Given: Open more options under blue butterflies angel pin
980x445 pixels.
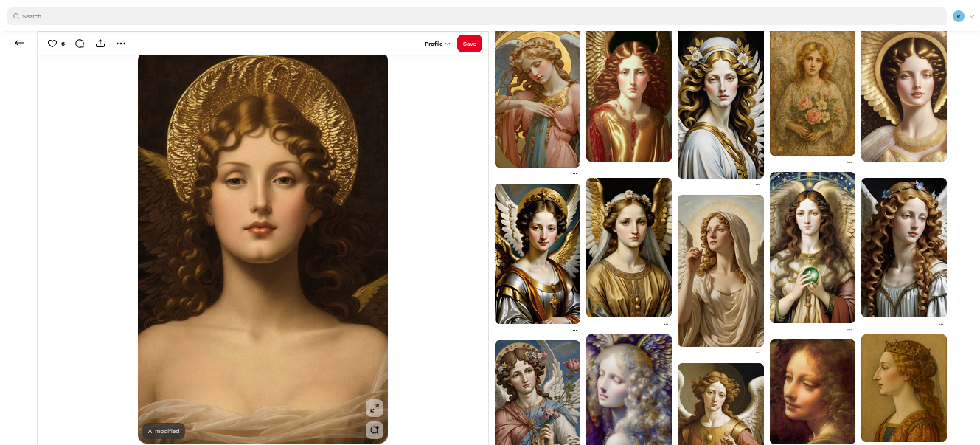Looking at the screenshot, I should click(x=941, y=324).
